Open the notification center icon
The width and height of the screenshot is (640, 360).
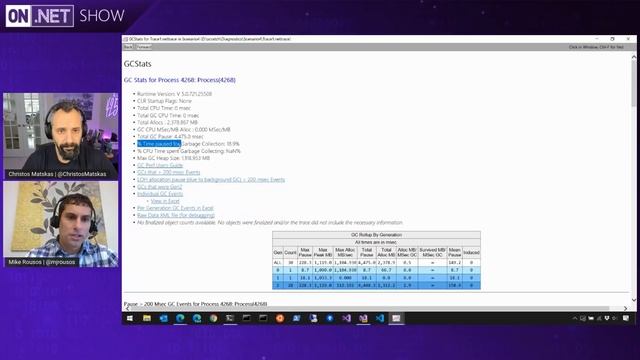click(626, 318)
